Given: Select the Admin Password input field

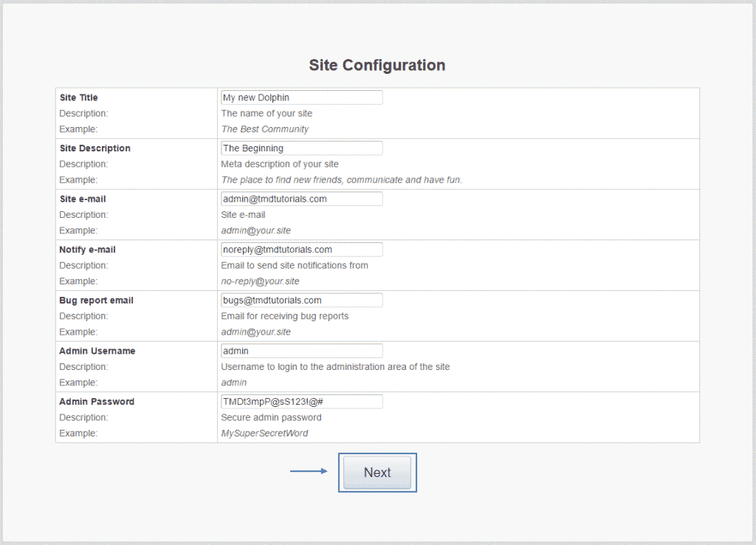Looking at the screenshot, I should coord(301,402).
